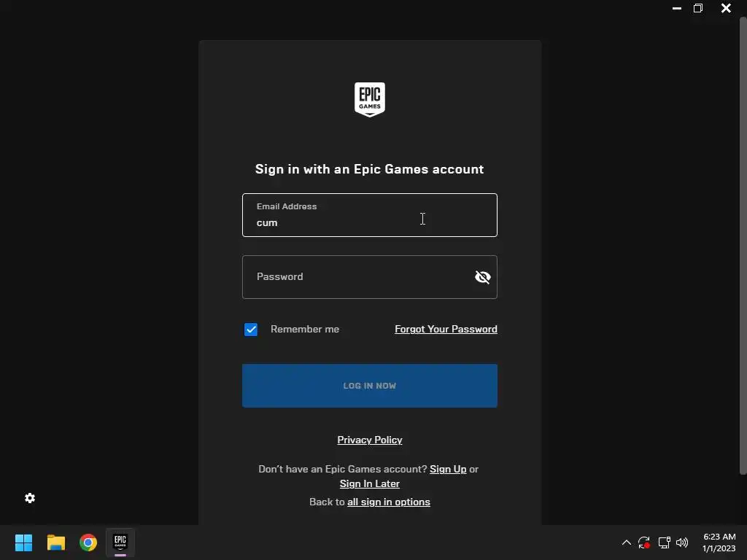Image resolution: width=747 pixels, height=560 pixels.
Task: Open the volume speaker icon
Action: coord(682,542)
